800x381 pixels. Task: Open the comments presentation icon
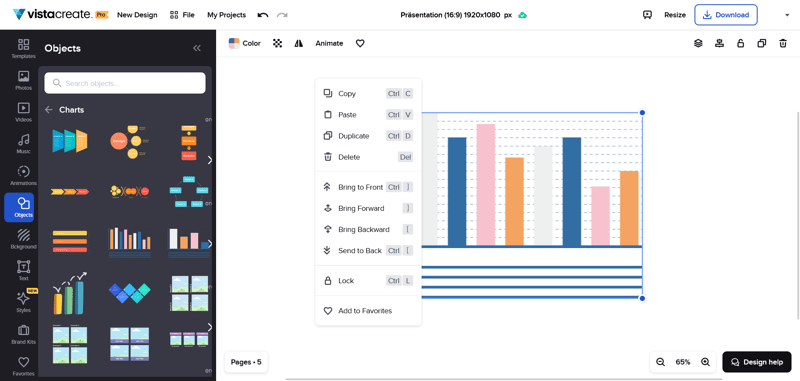pos(647,15)
